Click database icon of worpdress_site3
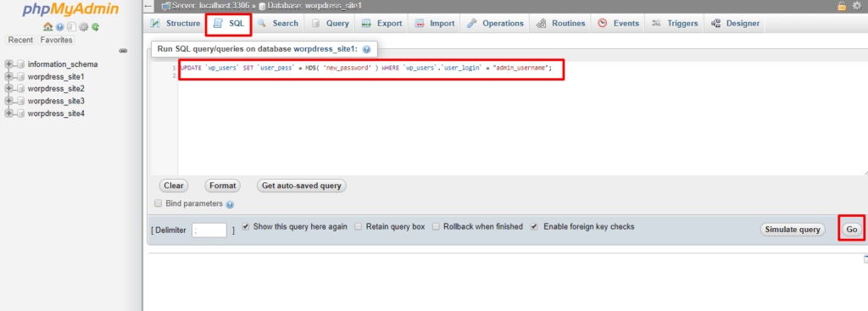This screenshot has width=868, height=311. 21,101
